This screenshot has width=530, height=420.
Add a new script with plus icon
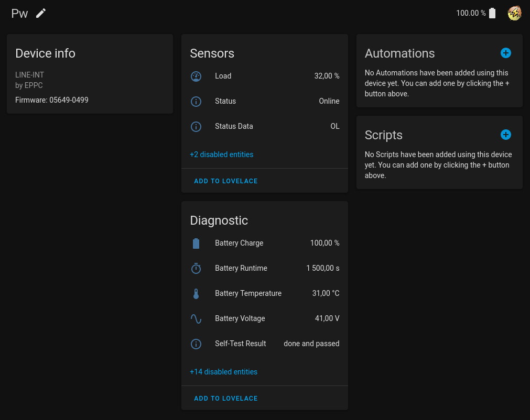click(x=505, y=135)
